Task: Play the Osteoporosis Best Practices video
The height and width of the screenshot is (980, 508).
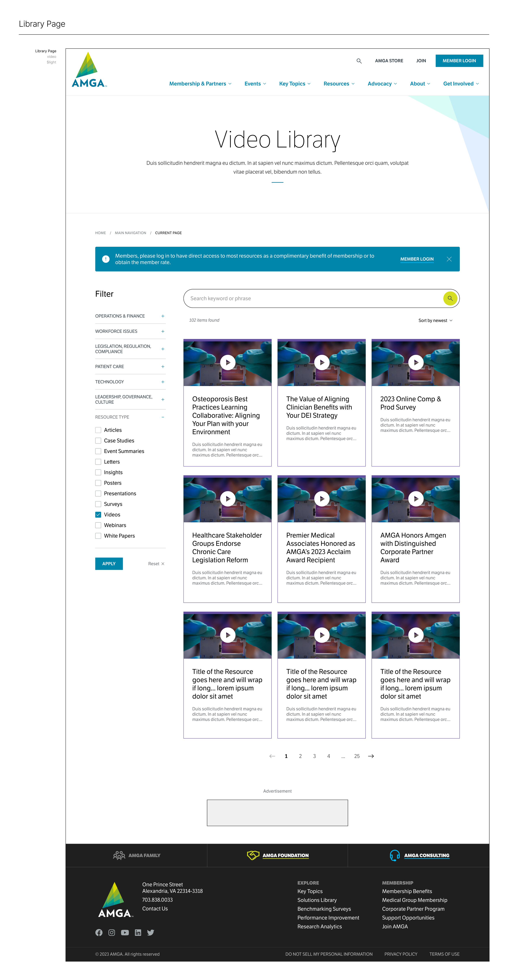Action: (x=228, y=362)
